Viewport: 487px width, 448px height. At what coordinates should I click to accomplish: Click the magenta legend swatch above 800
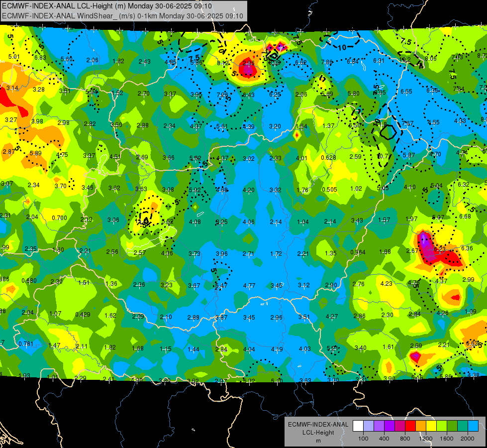pos(400,426)
